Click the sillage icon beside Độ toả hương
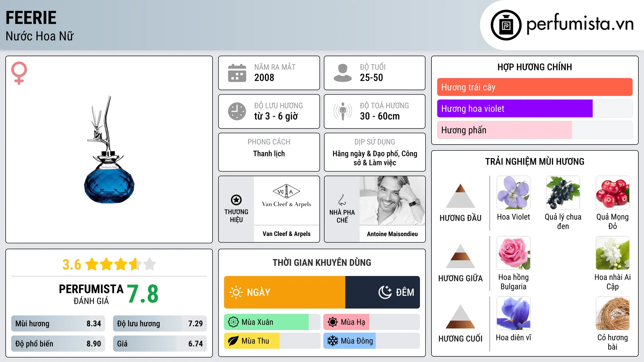This screenshot has width=644, height=362. click(342, 111)
